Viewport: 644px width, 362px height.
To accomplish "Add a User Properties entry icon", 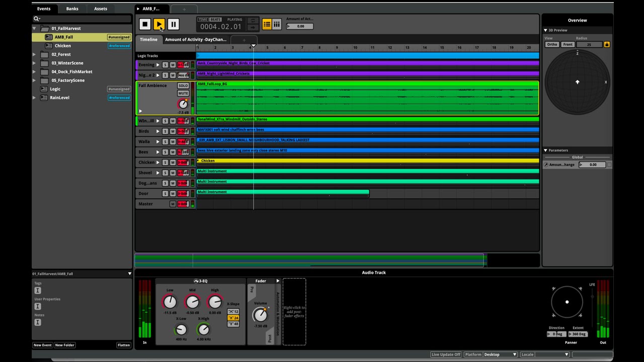I will [x=37, y=306].
